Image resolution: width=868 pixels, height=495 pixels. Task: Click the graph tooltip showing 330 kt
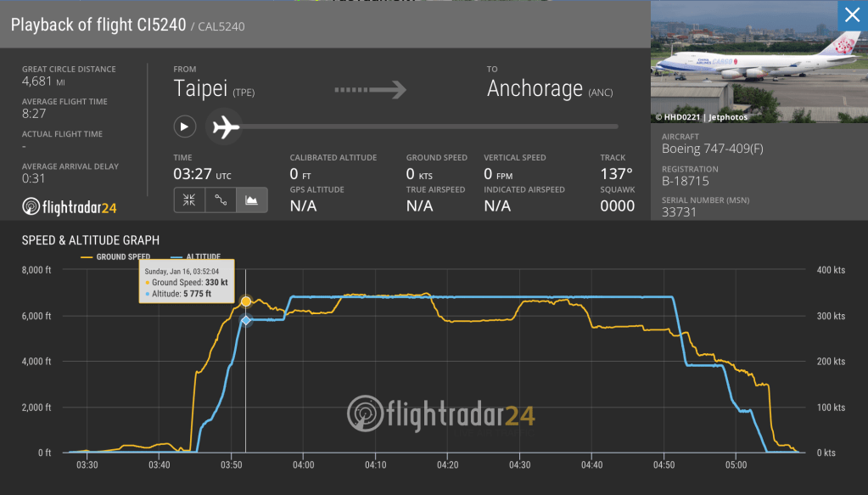(x=187, y=282)
